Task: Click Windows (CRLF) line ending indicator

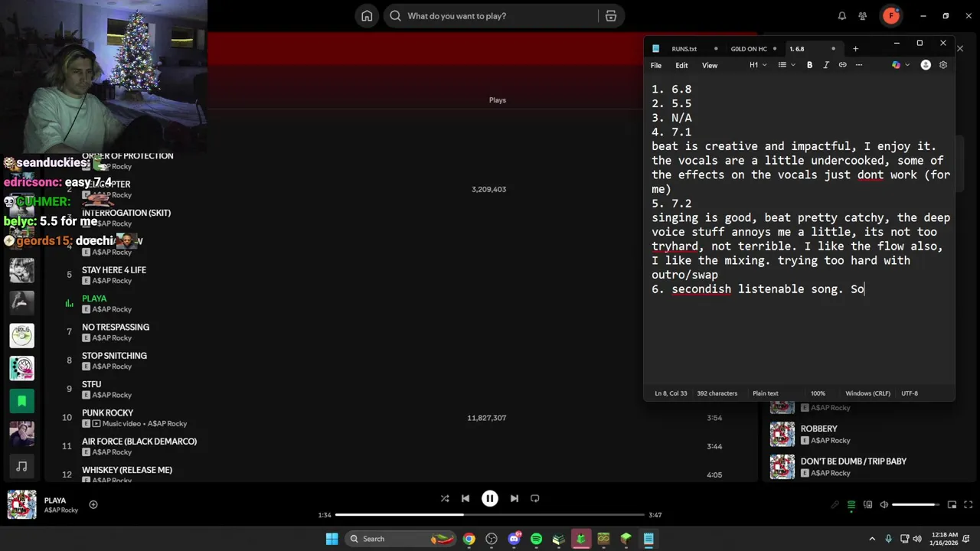Action: click(x=867, y=393)
